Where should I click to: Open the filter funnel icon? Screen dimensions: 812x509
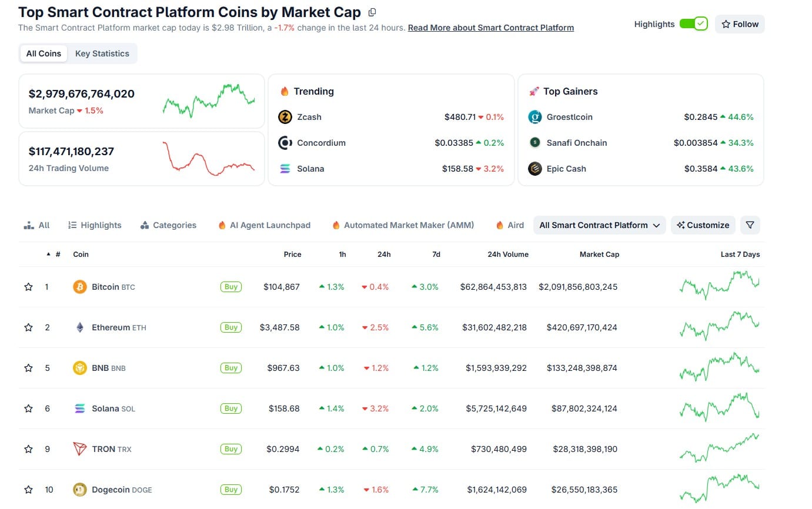(x=750, y=225)
